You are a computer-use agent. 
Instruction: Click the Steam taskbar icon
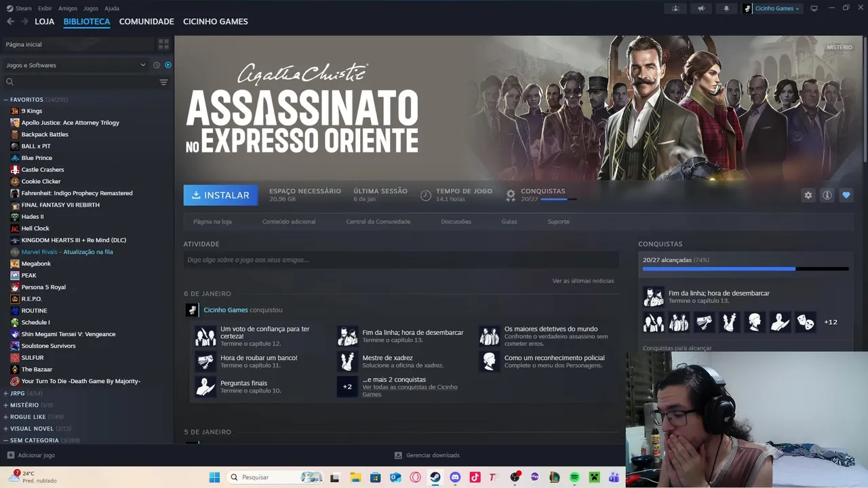click(x=435, y=477)
